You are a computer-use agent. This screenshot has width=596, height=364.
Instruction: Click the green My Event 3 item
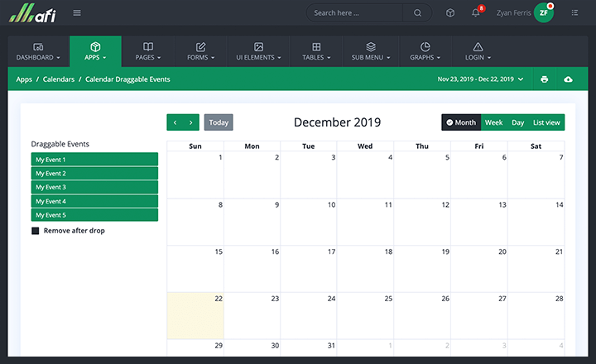94,187
